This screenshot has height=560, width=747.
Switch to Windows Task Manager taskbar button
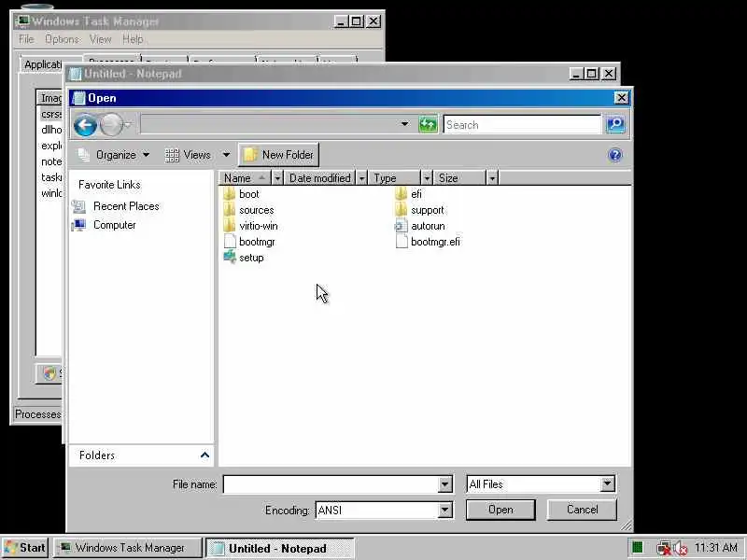pos(128,548)
